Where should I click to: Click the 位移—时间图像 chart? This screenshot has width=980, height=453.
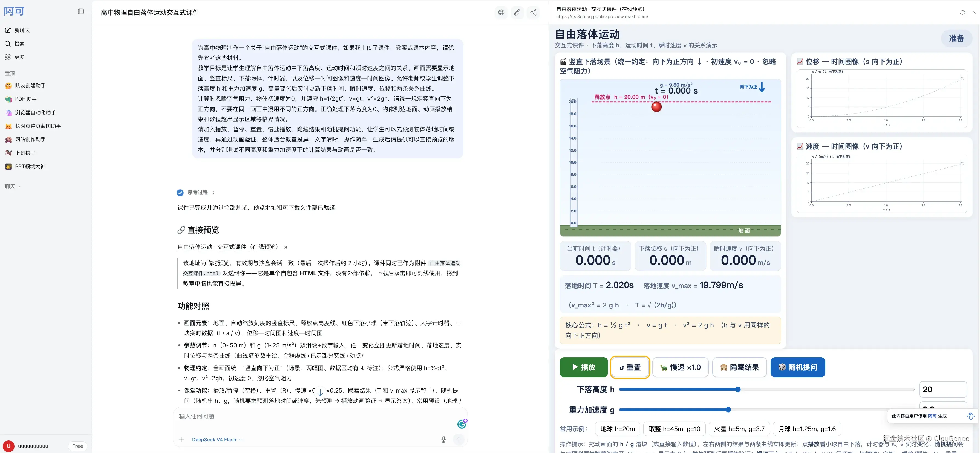tap(882, 99)
